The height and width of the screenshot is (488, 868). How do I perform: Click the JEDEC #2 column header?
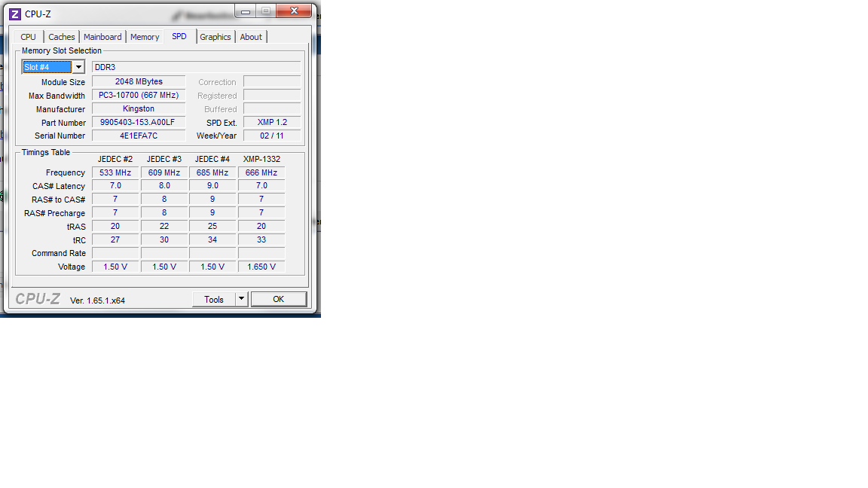(115, 159)
